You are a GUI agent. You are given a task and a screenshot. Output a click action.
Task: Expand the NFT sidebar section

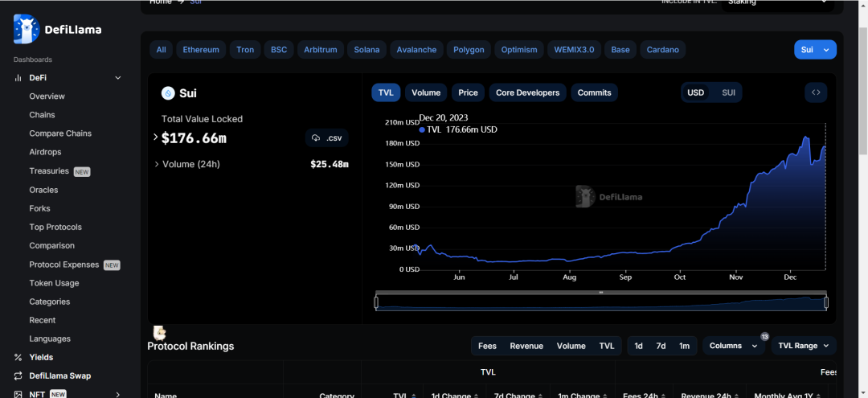(x=118, y=394)
